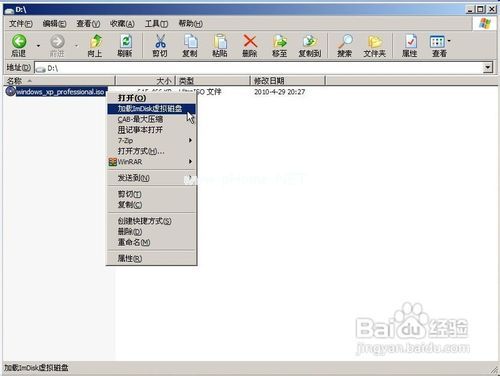The image size is (500, 376).
Task: Open the Tools (工具) menu
Action: [156, 24]
